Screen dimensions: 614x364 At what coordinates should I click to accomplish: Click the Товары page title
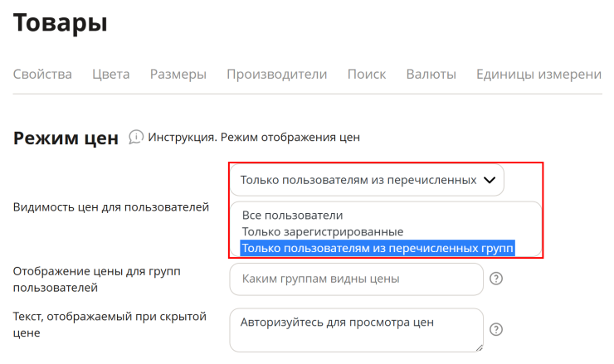click(60, 22)
